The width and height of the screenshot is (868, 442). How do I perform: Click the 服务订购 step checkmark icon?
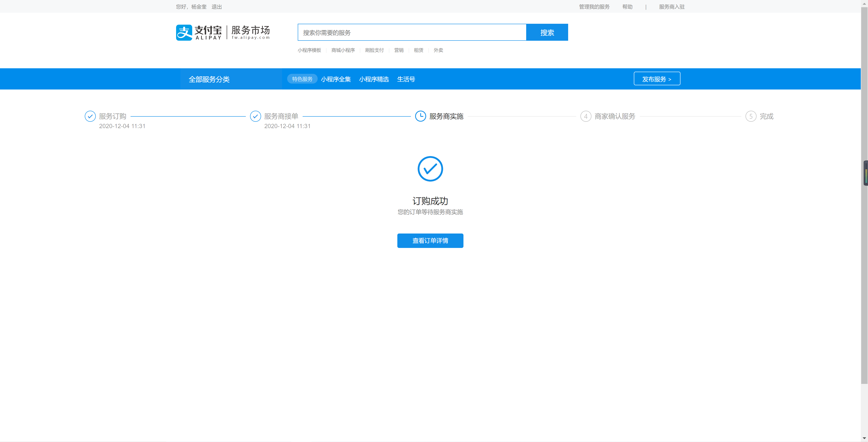pyautogui.click(x=90, y=116)
